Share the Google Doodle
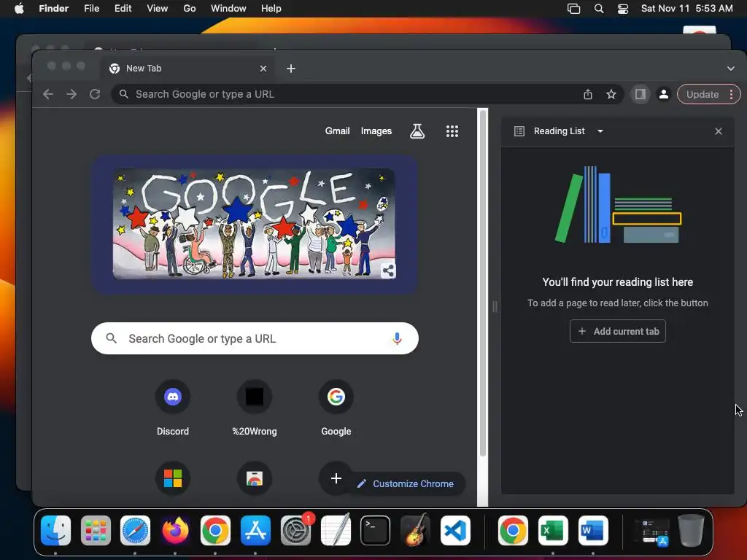This screenshot has height=560, width=747. pos(388,271)
